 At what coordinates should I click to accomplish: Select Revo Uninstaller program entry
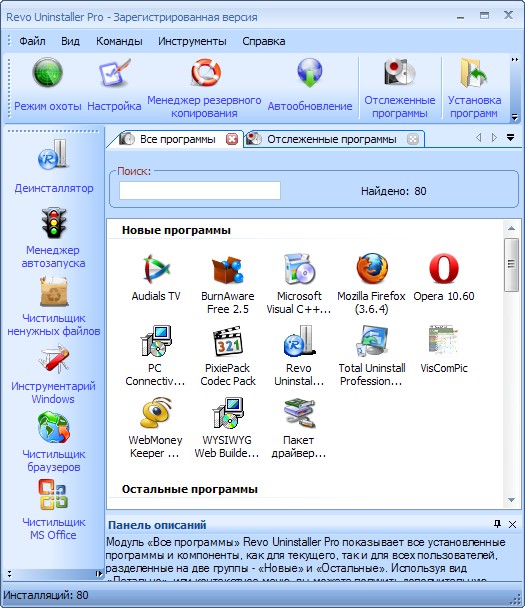(299, 356)
